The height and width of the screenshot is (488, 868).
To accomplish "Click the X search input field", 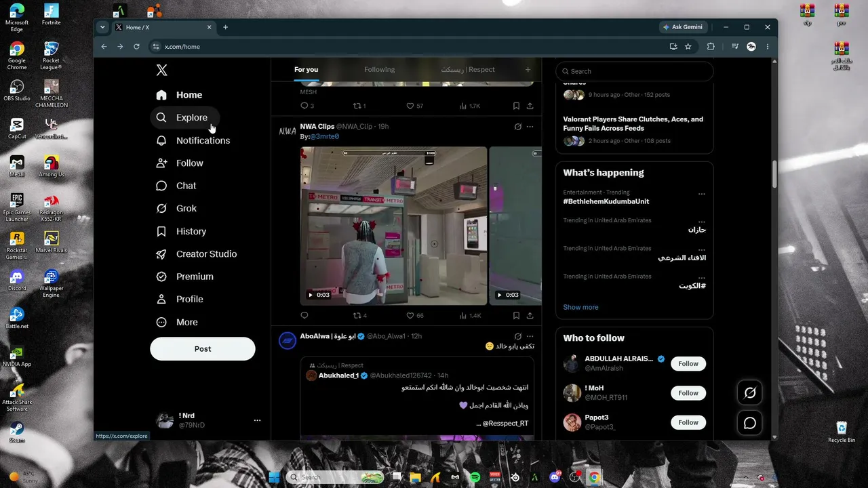I will (635, 71).
